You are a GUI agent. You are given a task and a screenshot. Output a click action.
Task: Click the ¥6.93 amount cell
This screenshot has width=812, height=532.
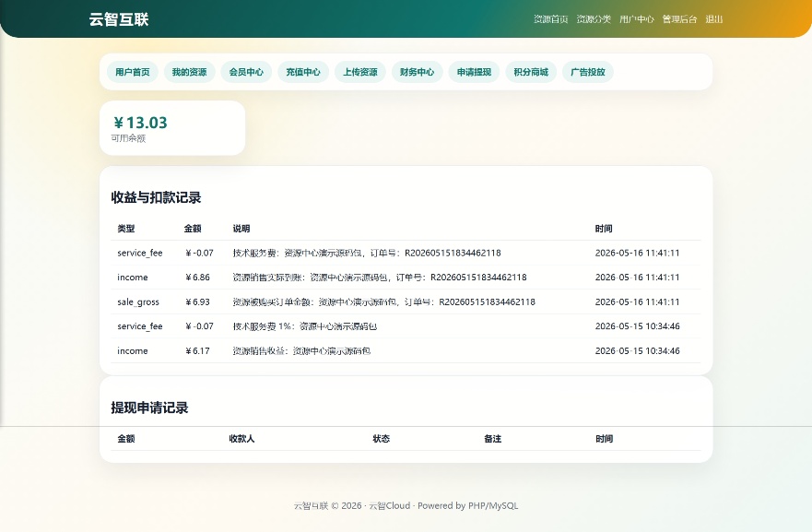pyautogui.click(x=197, y=302)
